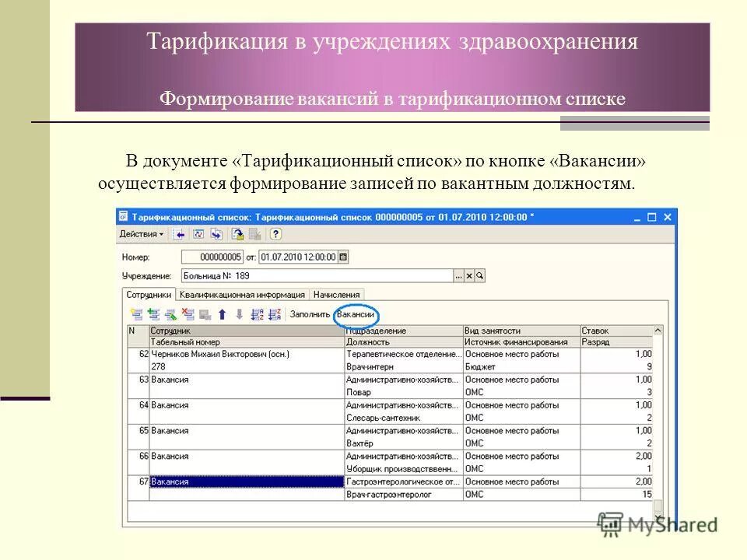Open the Квалификационная информация tab

coord(243,295)
